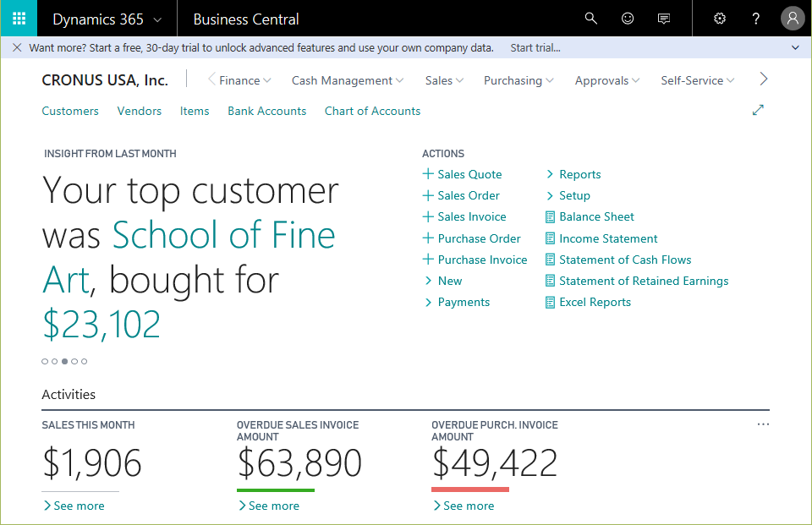Select the first insight carousel dot

click(45, 361)
